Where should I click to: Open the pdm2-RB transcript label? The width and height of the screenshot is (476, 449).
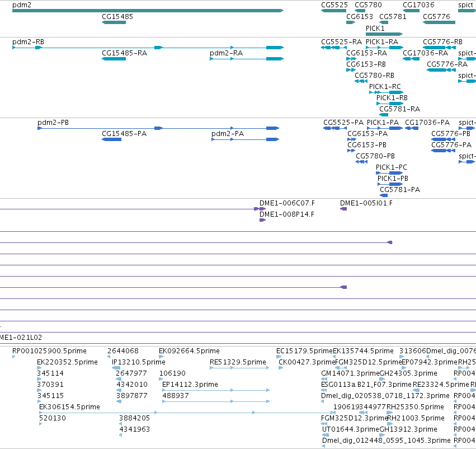(28, 42)
